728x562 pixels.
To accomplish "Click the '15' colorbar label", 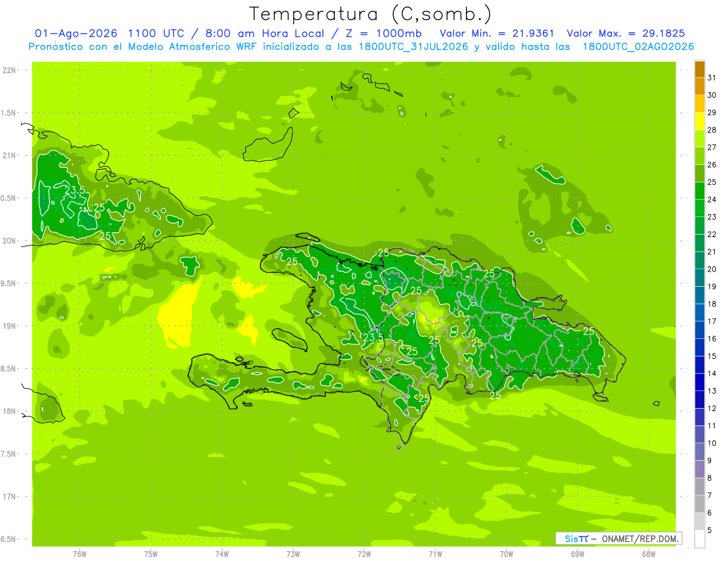I will (x=712, y=356).
